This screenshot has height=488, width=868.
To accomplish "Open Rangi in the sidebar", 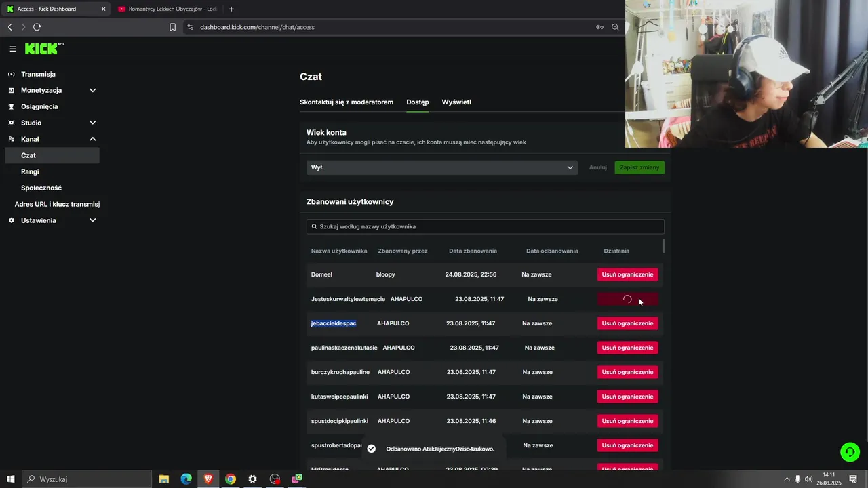I will [x=30, y=171].
